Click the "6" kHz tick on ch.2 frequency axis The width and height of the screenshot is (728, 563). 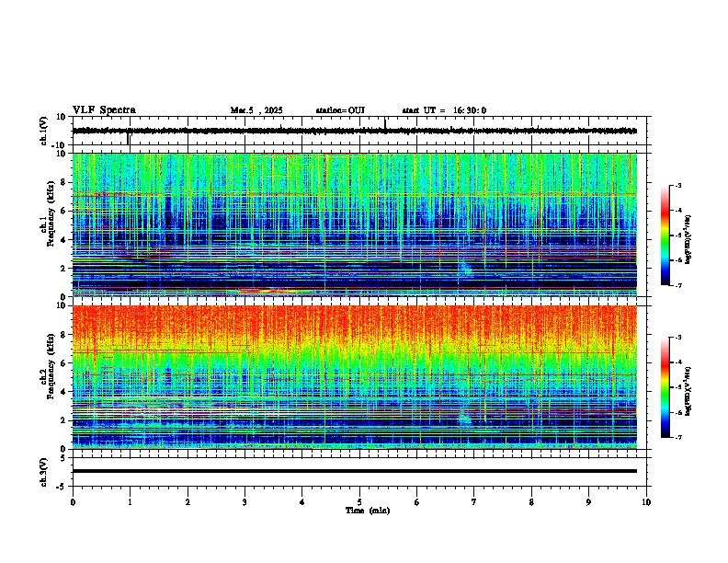[63, 363]
